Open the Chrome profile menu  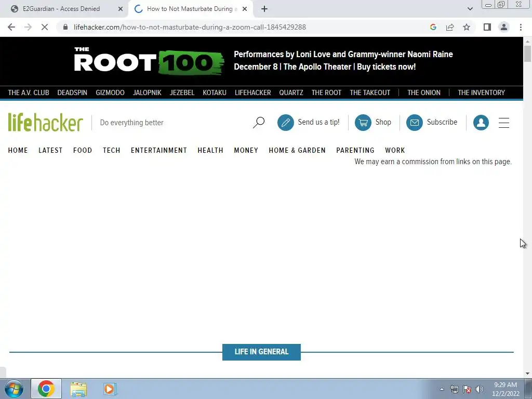click(504, 27)
